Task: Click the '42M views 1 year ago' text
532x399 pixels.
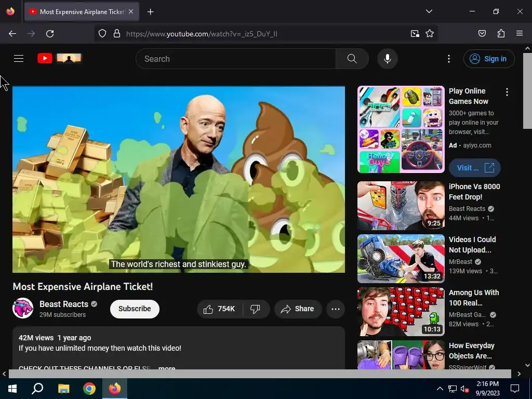Action: coord(55,338)
